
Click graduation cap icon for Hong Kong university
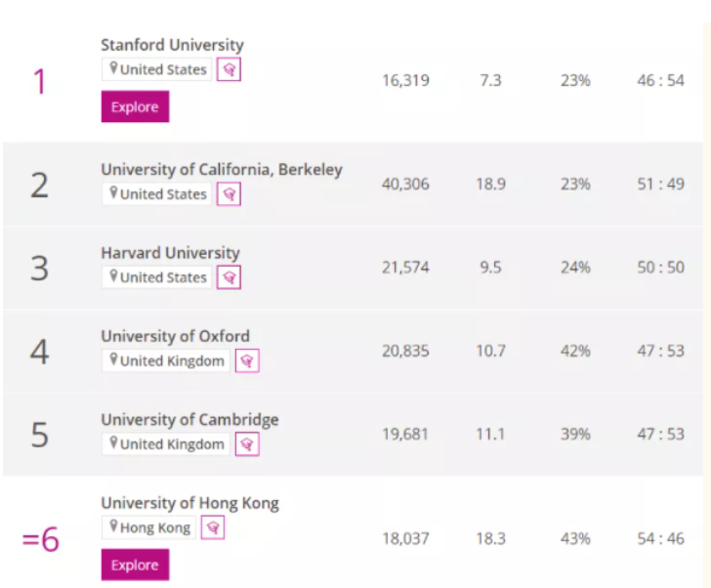pyautogui.click(x=213, y=527)
